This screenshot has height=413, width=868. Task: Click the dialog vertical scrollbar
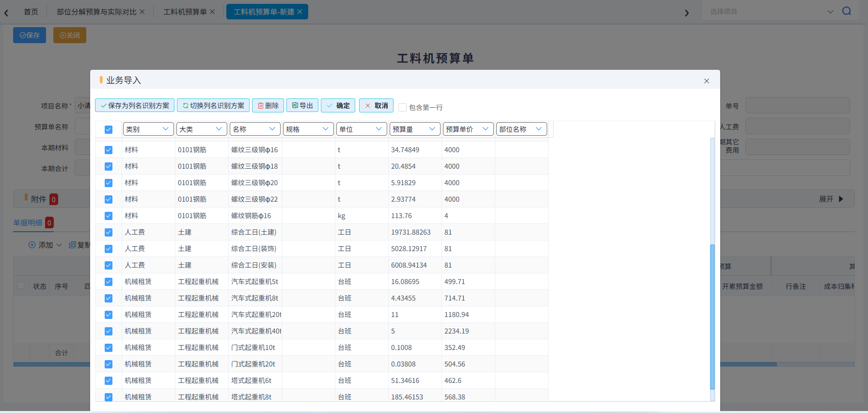tap(712, 317)
